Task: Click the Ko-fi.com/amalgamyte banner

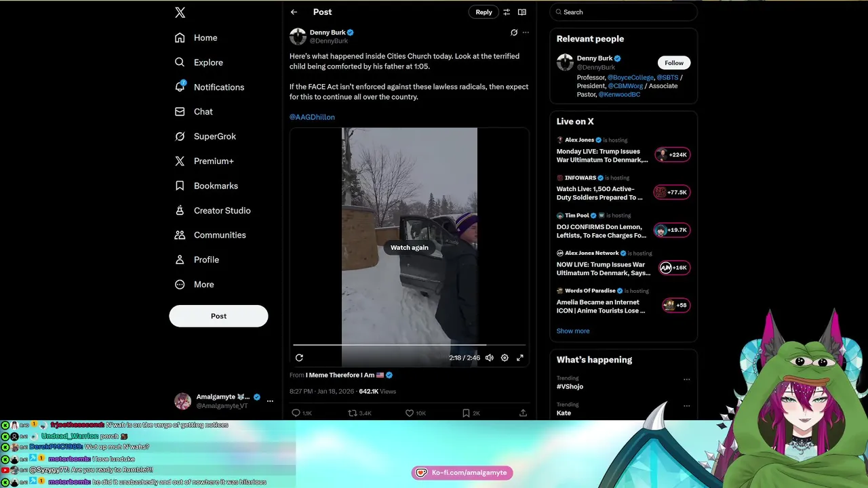Action: coord(462,472)
